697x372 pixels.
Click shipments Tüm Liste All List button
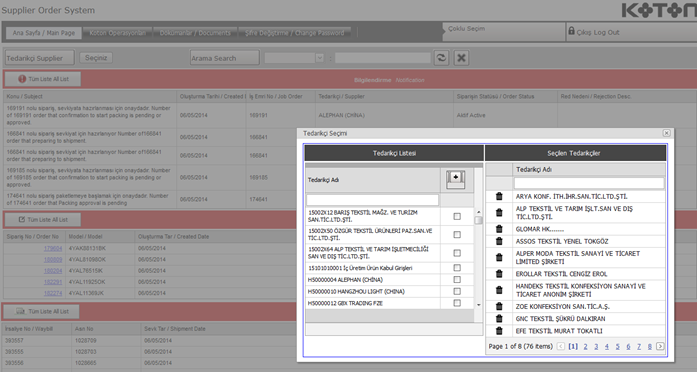coord(42,312)
